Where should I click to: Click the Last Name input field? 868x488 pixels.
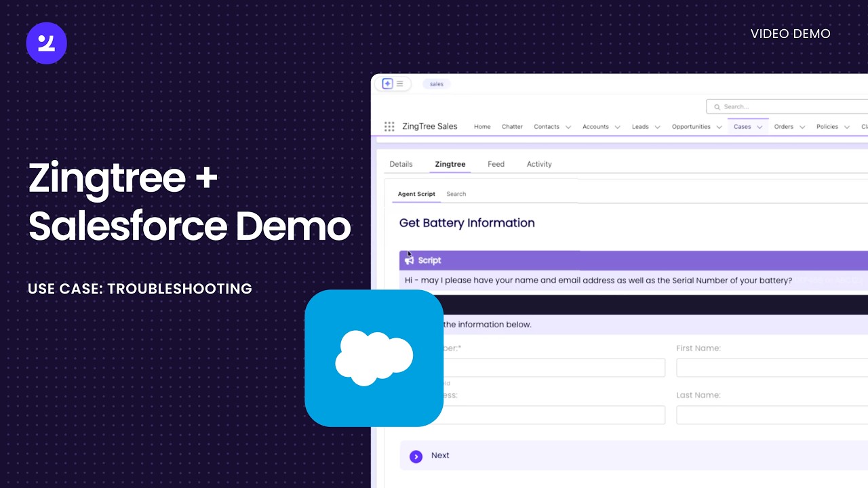(772, 415)
